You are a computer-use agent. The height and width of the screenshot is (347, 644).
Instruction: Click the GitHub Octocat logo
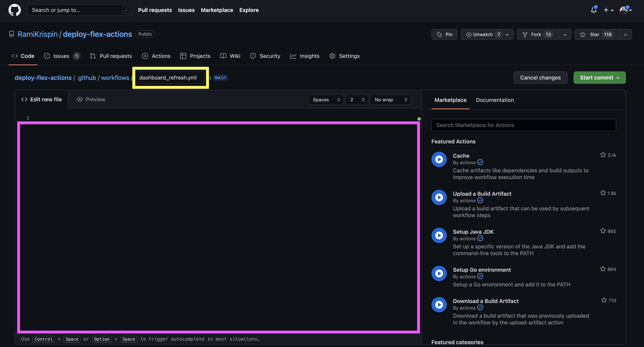(x=14, y=10)
